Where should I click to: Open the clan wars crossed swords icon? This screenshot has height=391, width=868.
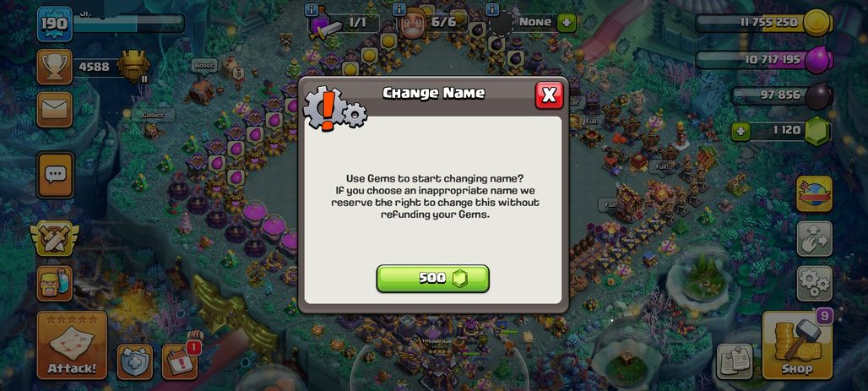[54, 239]
